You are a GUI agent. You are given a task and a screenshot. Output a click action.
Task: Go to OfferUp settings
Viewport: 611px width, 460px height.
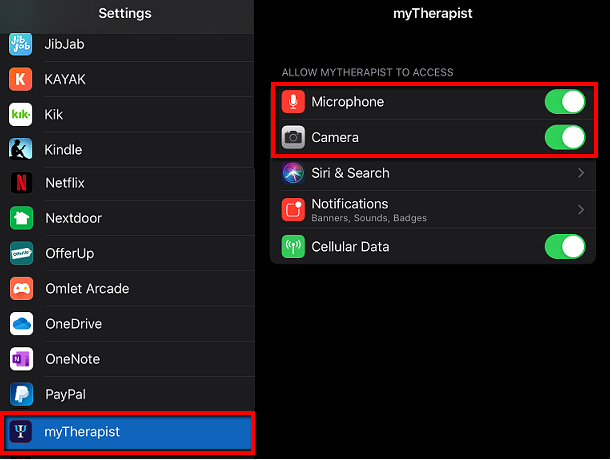point(128,253)
